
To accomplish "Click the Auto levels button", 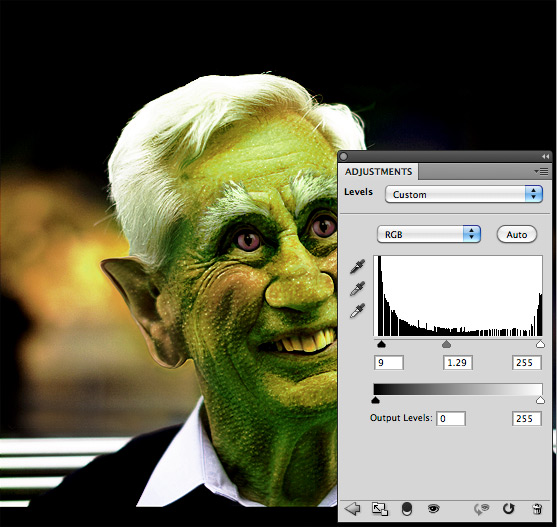I will pos(517,234).
